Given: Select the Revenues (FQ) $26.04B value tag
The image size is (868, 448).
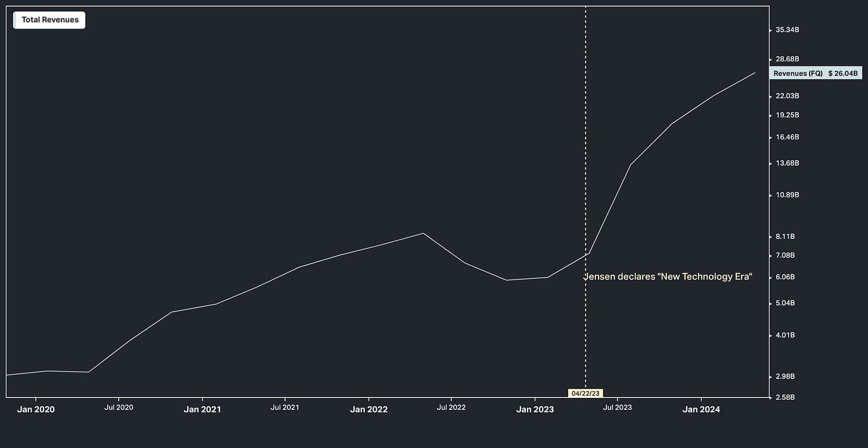Looking at the screenshot, I should point(816,73).
